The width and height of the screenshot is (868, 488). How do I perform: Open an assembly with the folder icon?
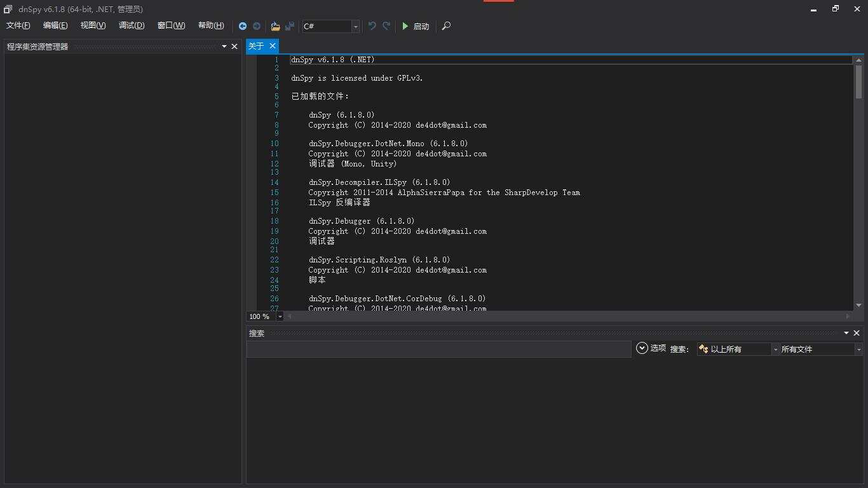coord(275,26)
